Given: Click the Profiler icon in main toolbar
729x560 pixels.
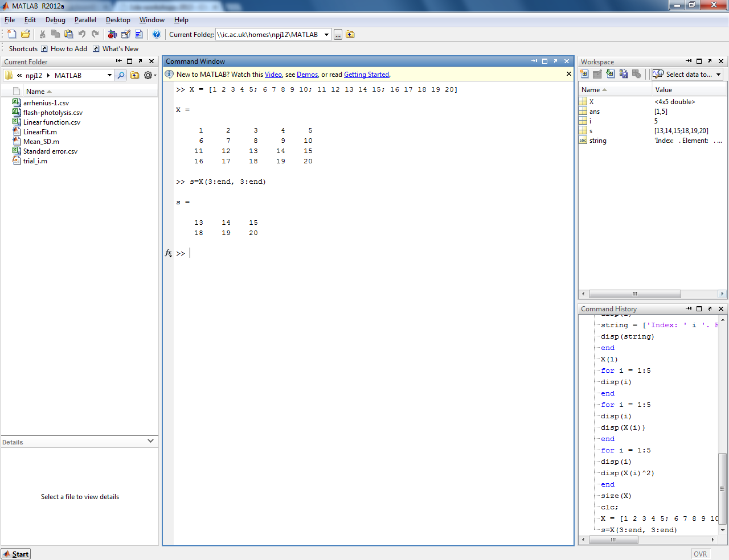Looking at the screenshot, I should pos(138,34).
